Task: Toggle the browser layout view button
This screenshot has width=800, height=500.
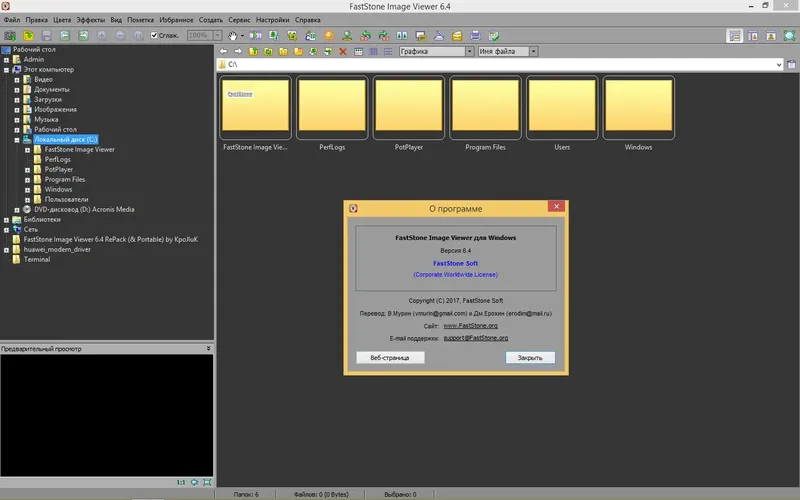Action: (x=735, y=36)
